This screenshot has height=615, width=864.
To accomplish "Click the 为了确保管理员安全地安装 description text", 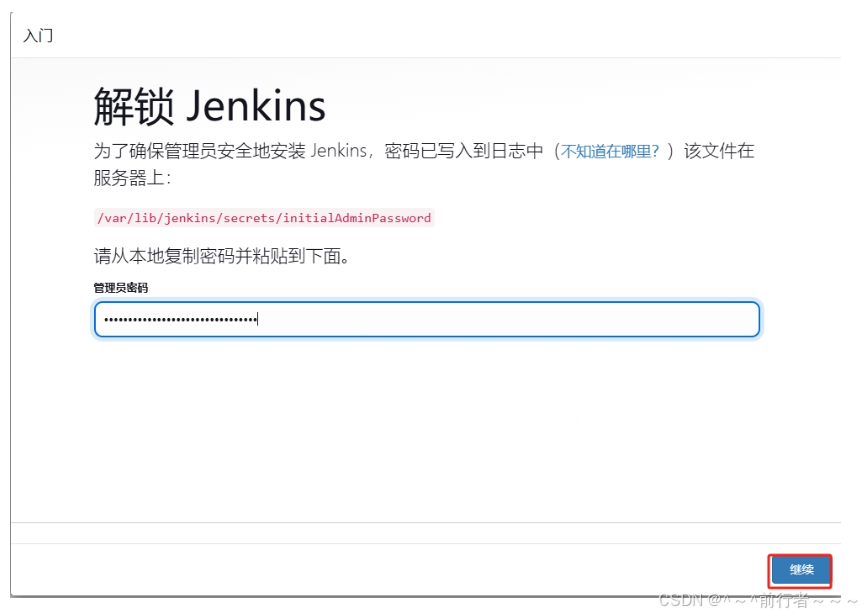I will pos(200,152).
